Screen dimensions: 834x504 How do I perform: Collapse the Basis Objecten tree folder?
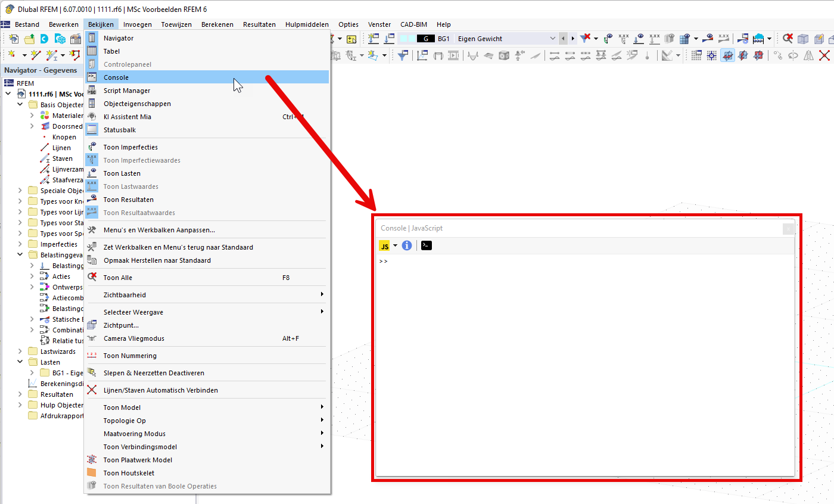(20, 105)
